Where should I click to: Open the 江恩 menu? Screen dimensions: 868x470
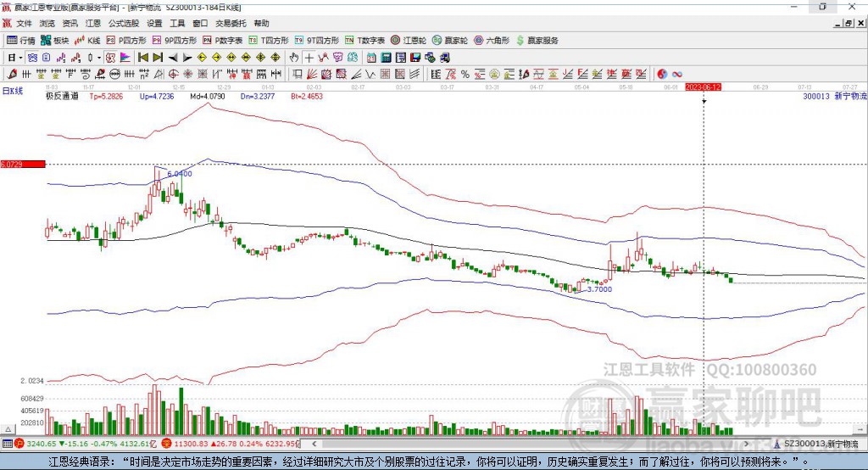(93, 23)
